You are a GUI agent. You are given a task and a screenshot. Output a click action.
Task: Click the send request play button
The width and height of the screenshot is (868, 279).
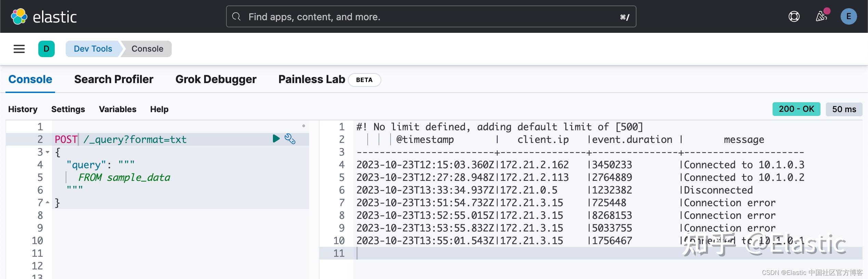276,139
